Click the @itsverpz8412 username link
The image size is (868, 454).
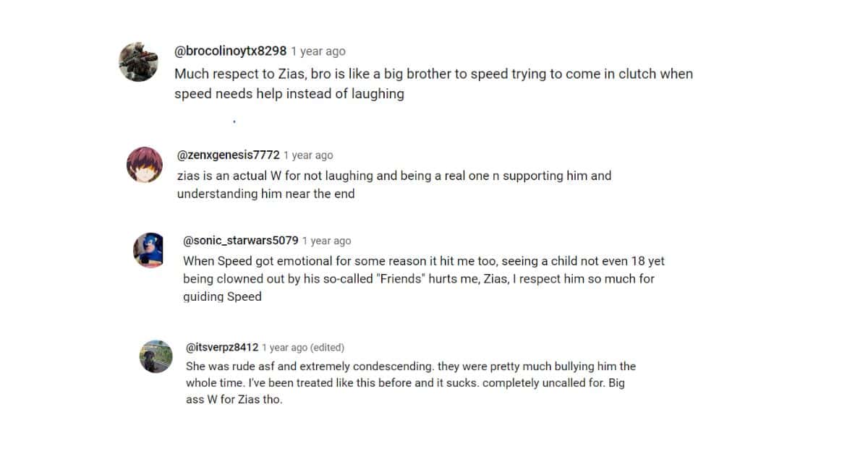point(222,347)
